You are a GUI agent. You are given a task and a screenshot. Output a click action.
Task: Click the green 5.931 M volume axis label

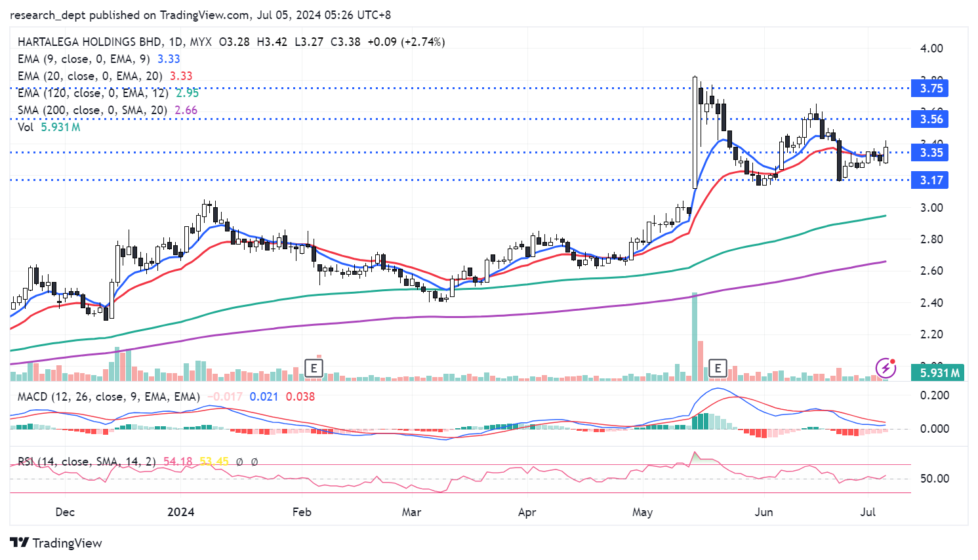click(x=939, y=373)
